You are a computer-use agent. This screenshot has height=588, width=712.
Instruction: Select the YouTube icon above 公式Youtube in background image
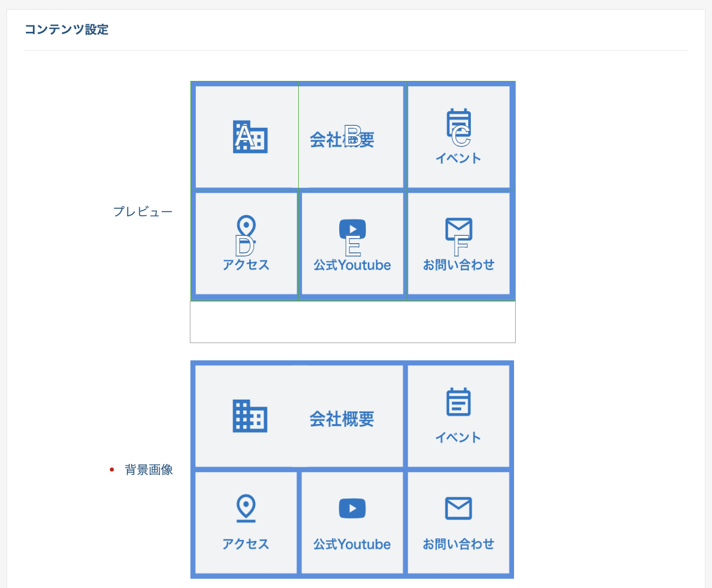coord(352,508)
